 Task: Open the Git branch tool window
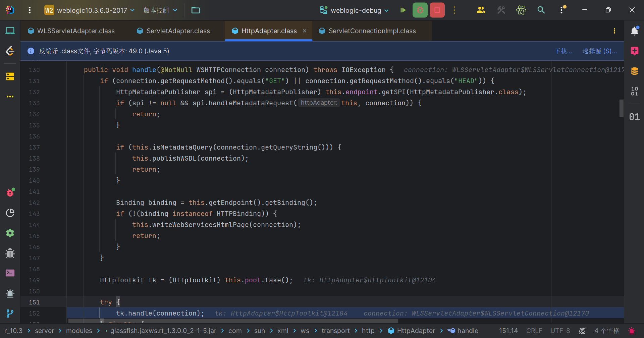pos(10,314)
